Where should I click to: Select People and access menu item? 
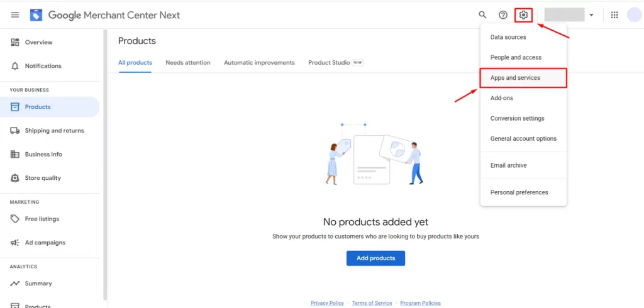523,57
